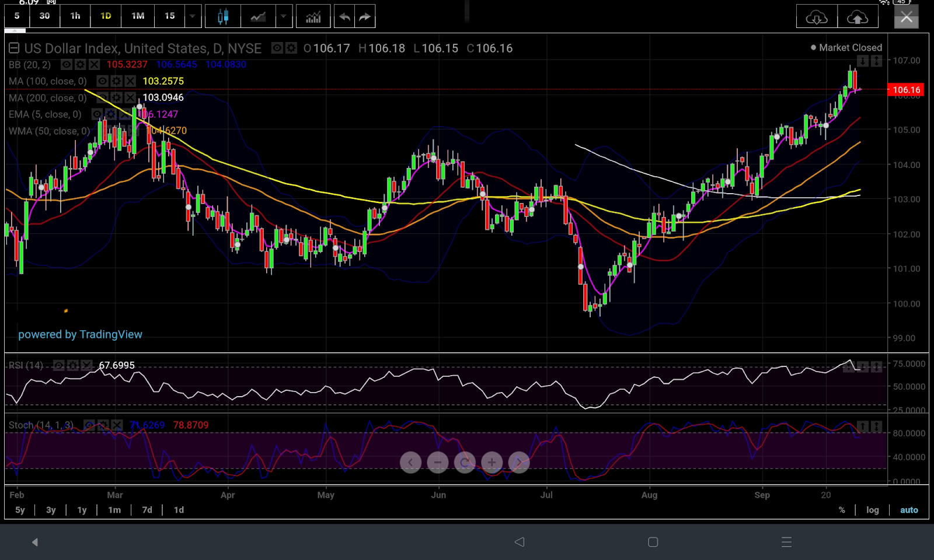Hide the MA (100, close, 0) line
Screen dimensions: 934x560
click(102, 81)
